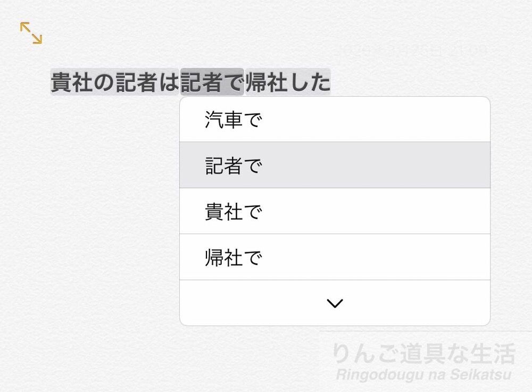Screen dimensions: 532x392
Task: Select the second row of the suggestion list
Action: click(334, 165)
